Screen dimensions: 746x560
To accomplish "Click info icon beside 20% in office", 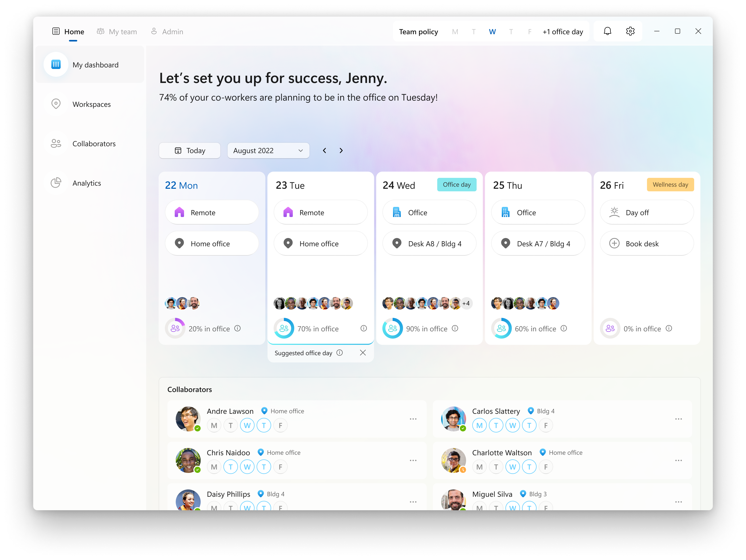I will (x=237, y=328).
